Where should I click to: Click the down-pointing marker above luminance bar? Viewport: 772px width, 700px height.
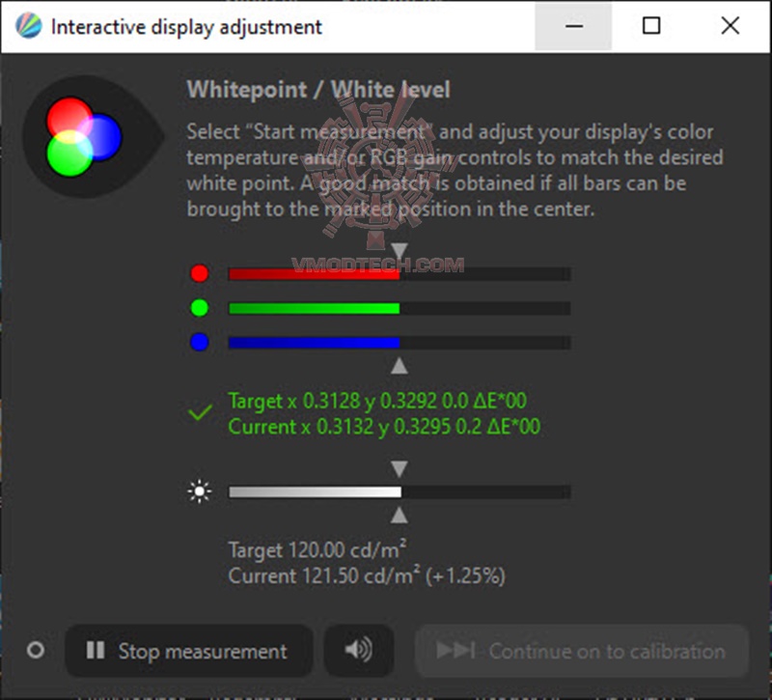click(400, 468)
